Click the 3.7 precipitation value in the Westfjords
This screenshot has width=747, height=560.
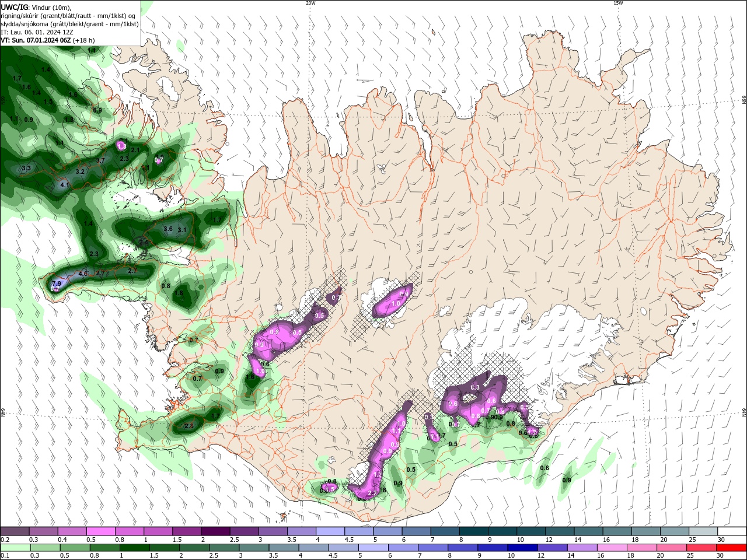coord(100,160)
